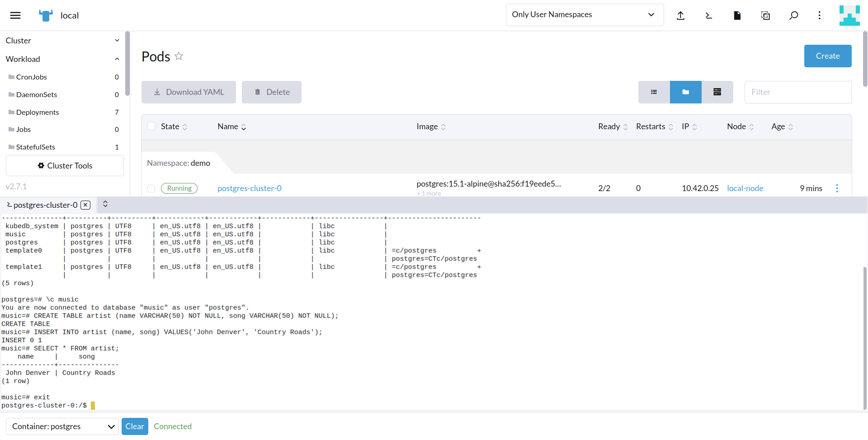Open Deployments in the sidebar

tap(38, 112)
